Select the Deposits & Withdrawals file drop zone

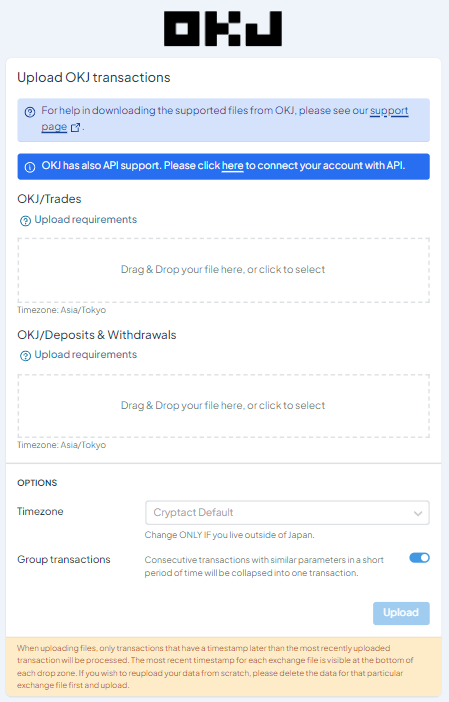223,406
